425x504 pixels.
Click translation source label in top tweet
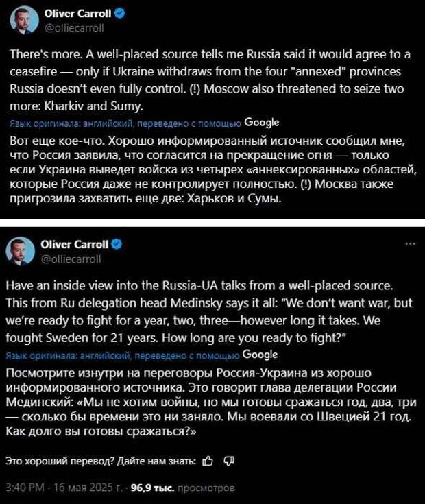[x=125, y=123]
